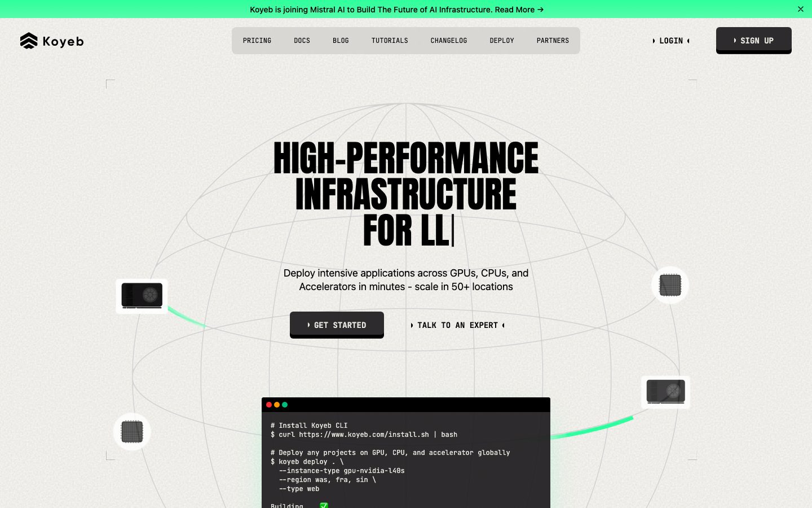Viewport: 812px width, 508px height.
Task: Go to Docs in the navigation bar
Action: pyautogui.click(x=302, y=41)
